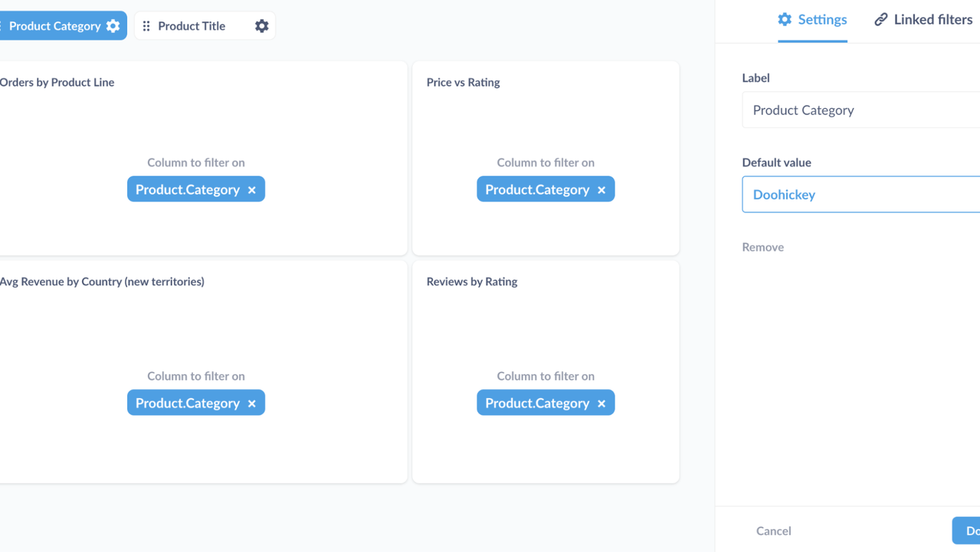Image resolution: width=980 pixels, height=552 pixels.
Task: Click the chain icon beside Linked filters
Action: tap(881, 18)
